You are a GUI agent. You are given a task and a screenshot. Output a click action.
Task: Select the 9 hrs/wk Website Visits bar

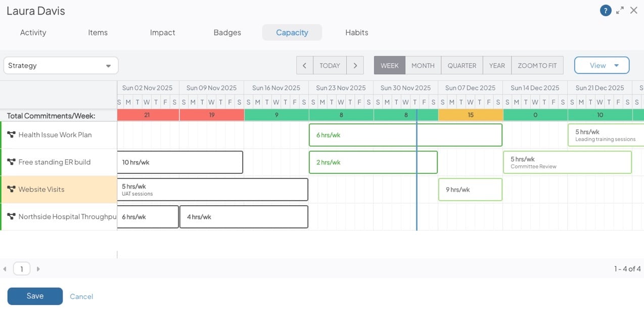(470, 190)
